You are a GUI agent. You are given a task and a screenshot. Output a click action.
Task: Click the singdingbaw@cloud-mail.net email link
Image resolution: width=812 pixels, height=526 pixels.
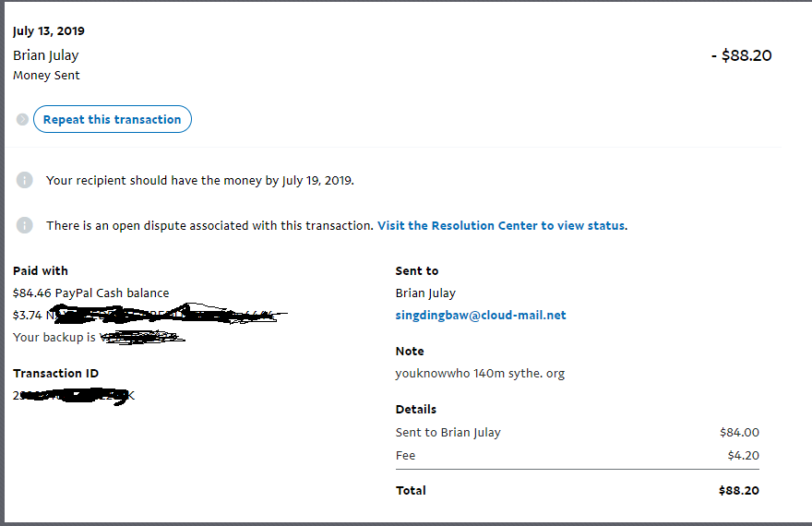[481, 315]
